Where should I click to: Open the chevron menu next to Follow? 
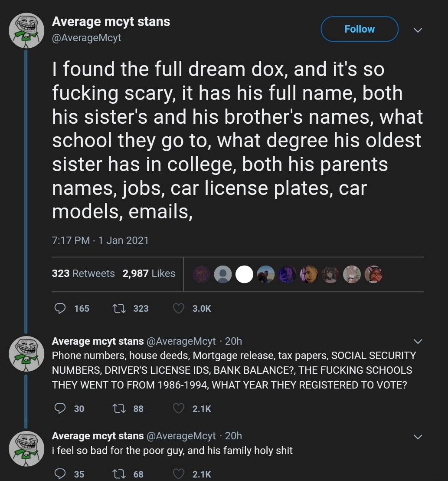click(x=418, y=30)
